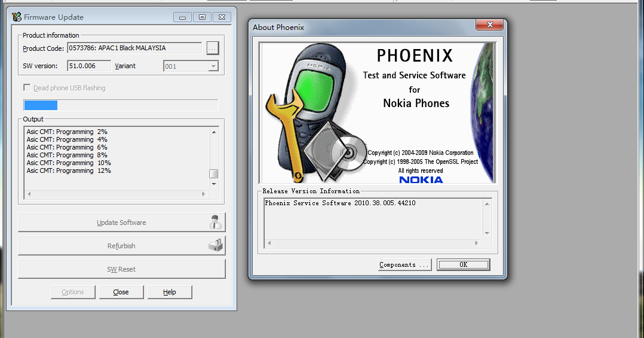Click the Phoenix phone and wrench logo image
The width and height of the screenshot is (644, 338).
tap(316, 113)
